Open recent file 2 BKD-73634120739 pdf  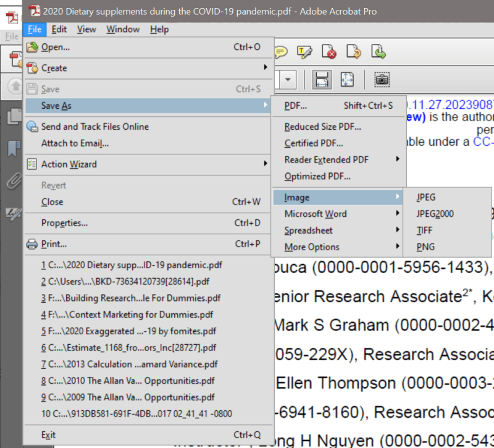coord(148,282)
